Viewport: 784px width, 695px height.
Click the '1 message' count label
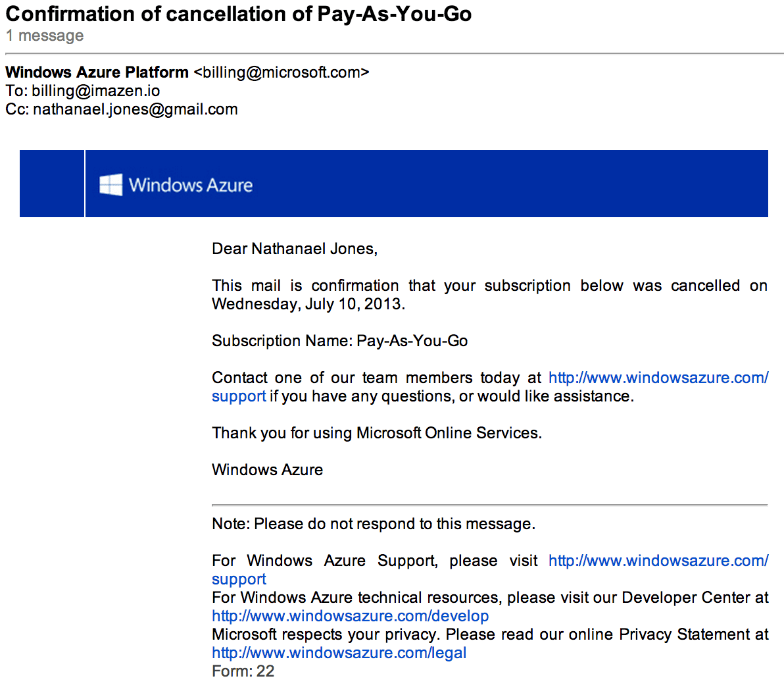(x=45, y=36)
